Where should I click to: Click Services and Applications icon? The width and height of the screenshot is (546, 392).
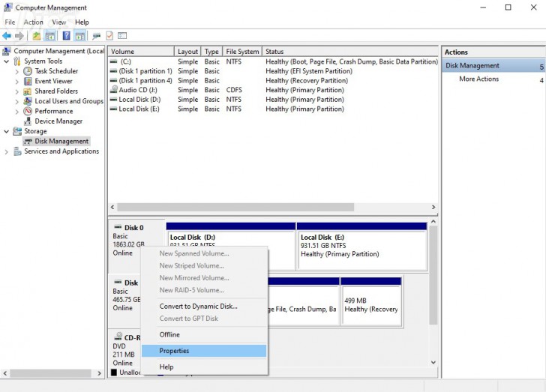click(x=17, y=151)
